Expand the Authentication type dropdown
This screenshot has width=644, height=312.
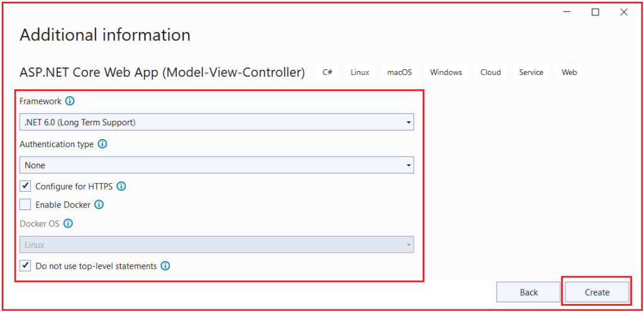click(x=216, y=165)
